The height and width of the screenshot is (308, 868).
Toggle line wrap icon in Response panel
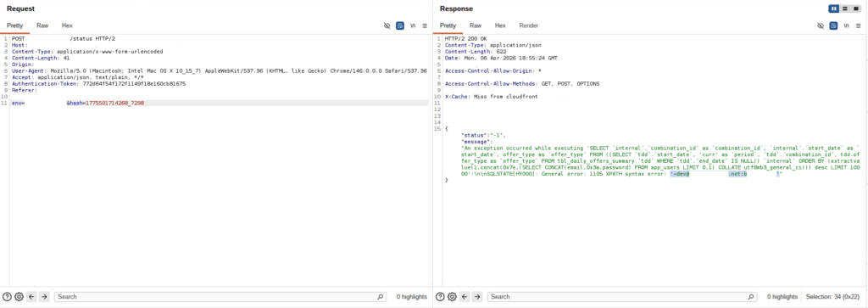(834, 25)
